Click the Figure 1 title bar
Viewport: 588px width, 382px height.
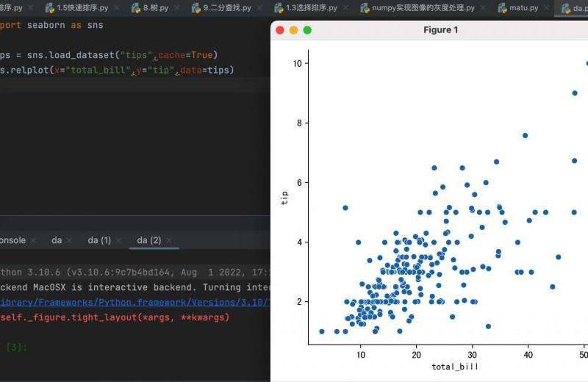pos(441,30)
